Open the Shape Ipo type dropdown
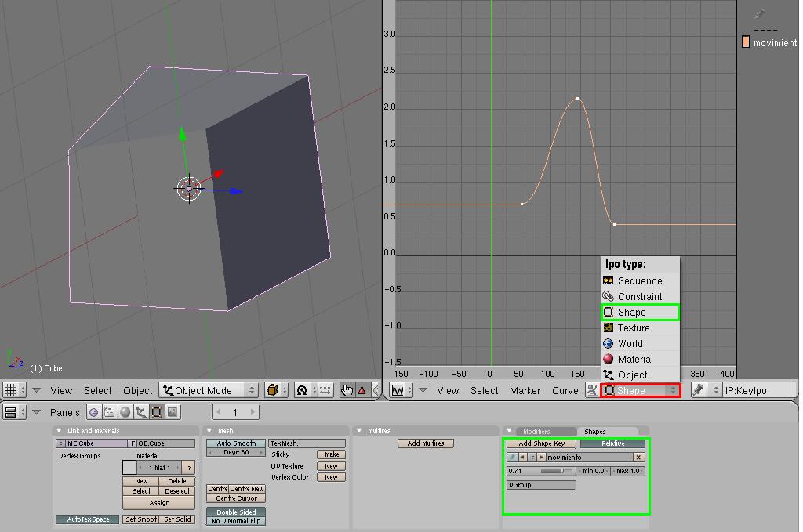 click(640, 390)
